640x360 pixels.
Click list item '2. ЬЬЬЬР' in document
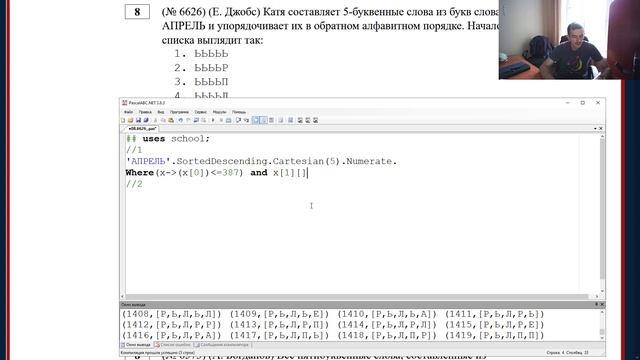pyautogui.click(x=201, y=68)
